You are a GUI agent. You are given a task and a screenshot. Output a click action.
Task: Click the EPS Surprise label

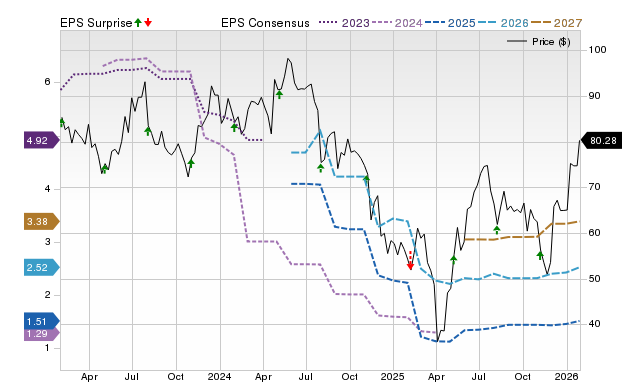pos(96,23)
